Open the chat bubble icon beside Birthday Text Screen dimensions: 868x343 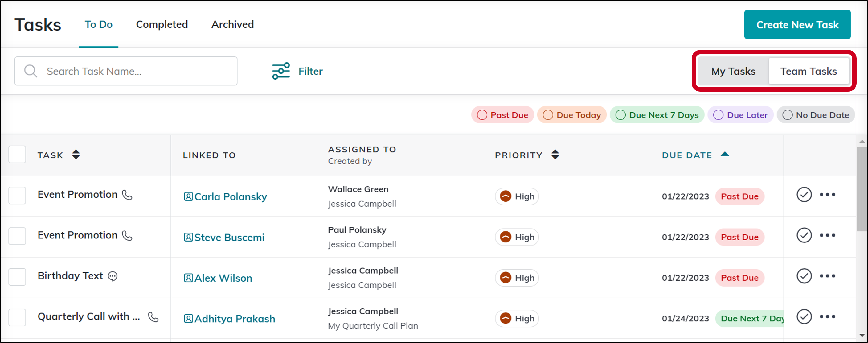tap(112, 276)
